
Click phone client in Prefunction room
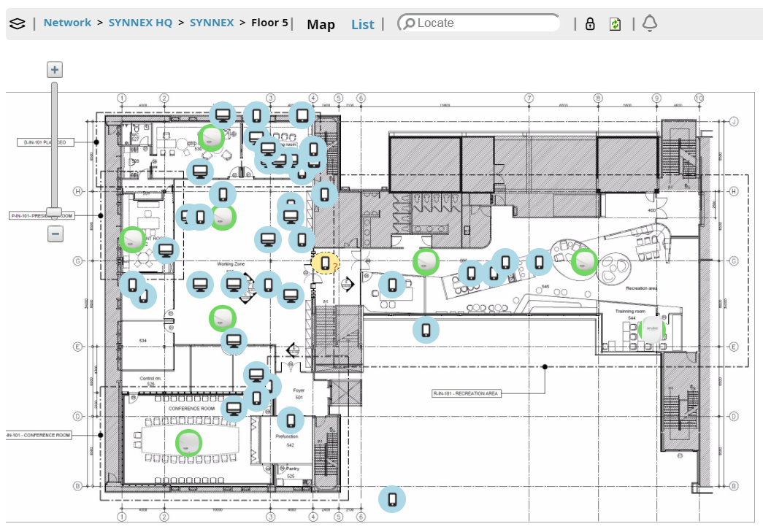290,420
